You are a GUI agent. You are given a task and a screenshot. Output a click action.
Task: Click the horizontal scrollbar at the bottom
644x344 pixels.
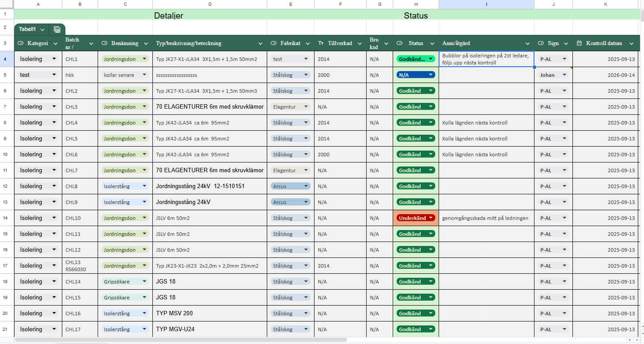[181, 340]
